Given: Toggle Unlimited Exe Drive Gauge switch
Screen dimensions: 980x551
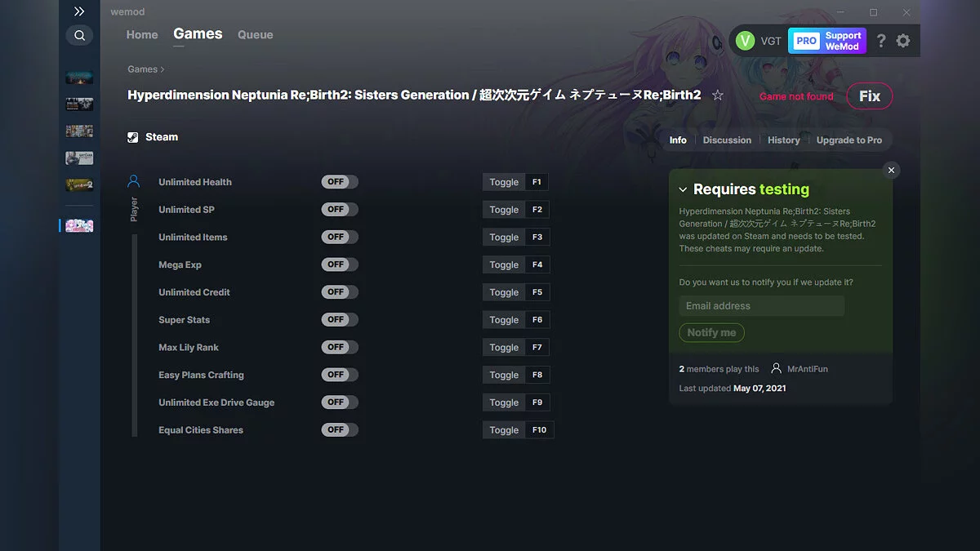Looking at the screenshot, I should click(x=340, y=402).
